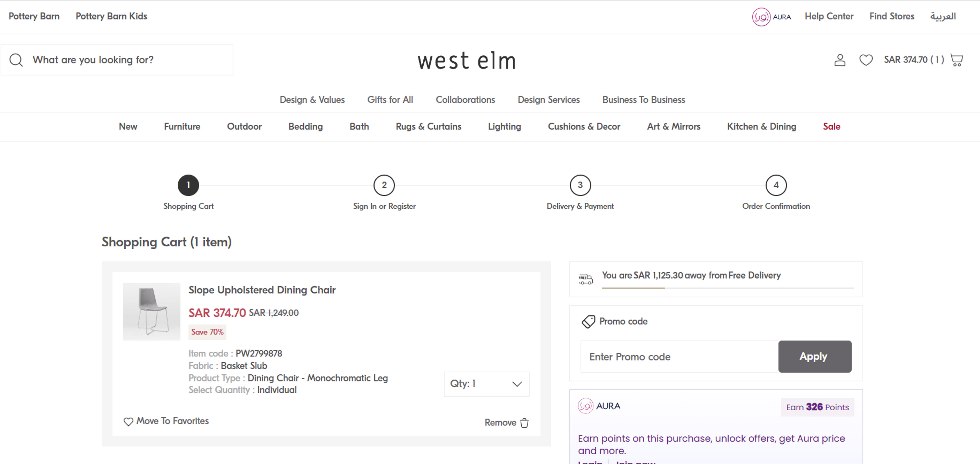
Task: Click step 4 Order Confirmation circle
Action: click(x=776, y=185)
